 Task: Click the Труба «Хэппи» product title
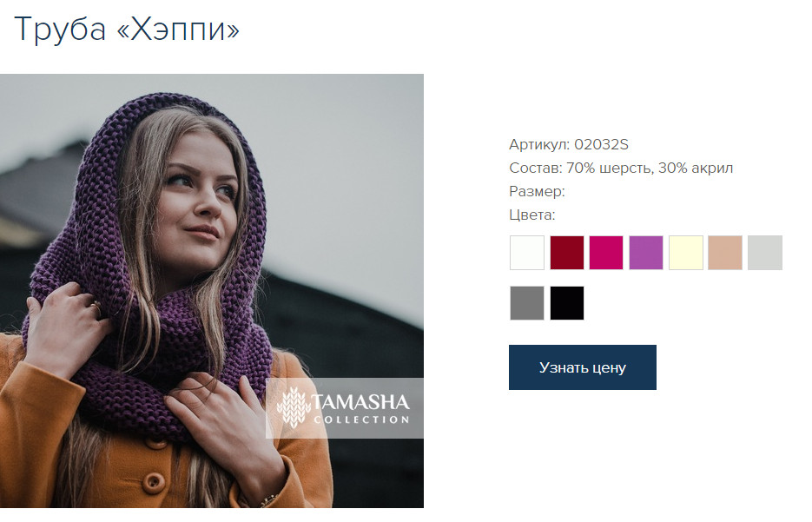click(127, 29)
